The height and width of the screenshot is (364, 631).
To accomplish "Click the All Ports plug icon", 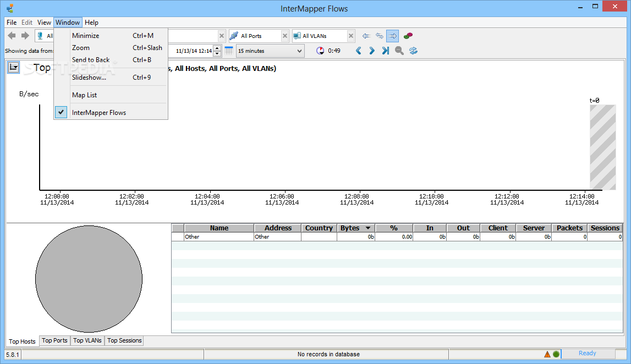I will (x=234, y=36).
